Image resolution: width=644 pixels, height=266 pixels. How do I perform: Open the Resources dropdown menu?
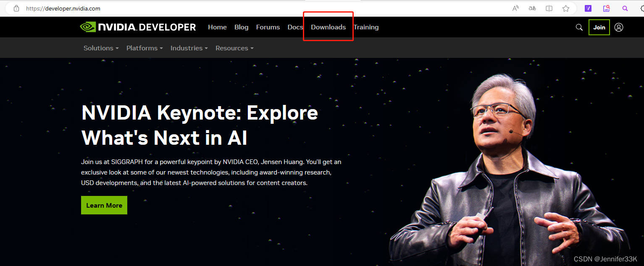tap(234, 48)
